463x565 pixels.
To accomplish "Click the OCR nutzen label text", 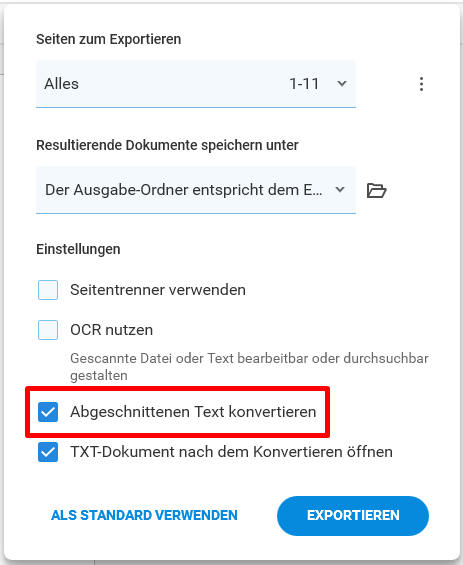I will [111, 330].
